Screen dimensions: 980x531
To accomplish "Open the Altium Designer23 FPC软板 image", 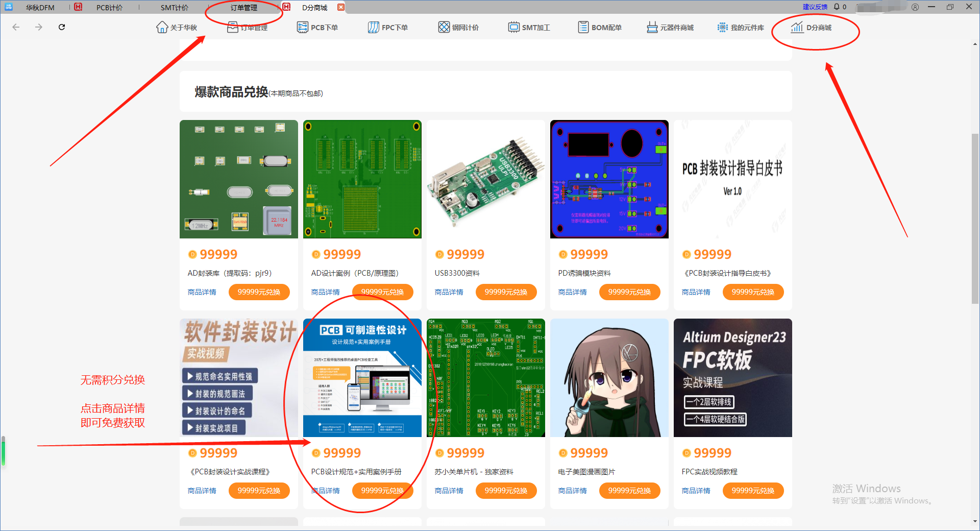I will (733, 378).
